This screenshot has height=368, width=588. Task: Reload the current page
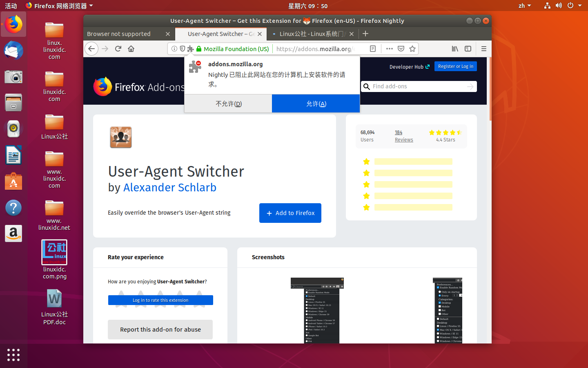point(118,49)
